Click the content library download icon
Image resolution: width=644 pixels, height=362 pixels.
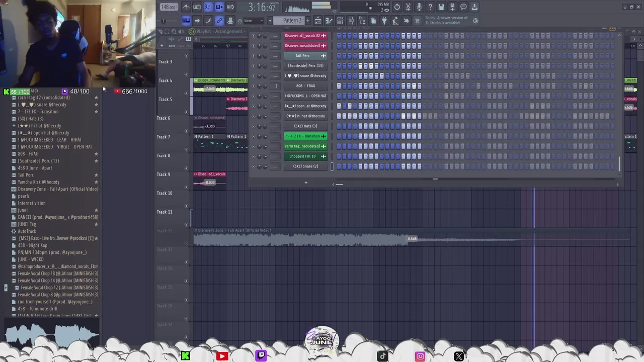pos(474,7)
